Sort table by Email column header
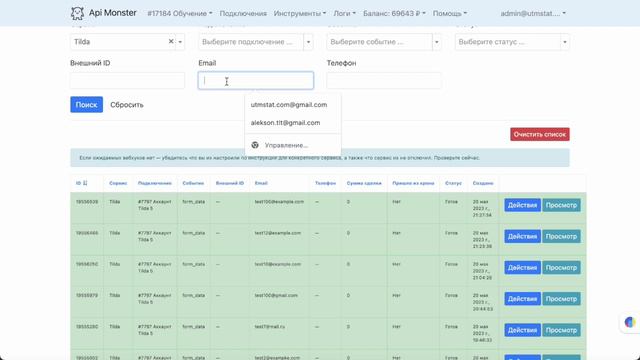The height and width of the screenshot is (360, 640). 261,183
